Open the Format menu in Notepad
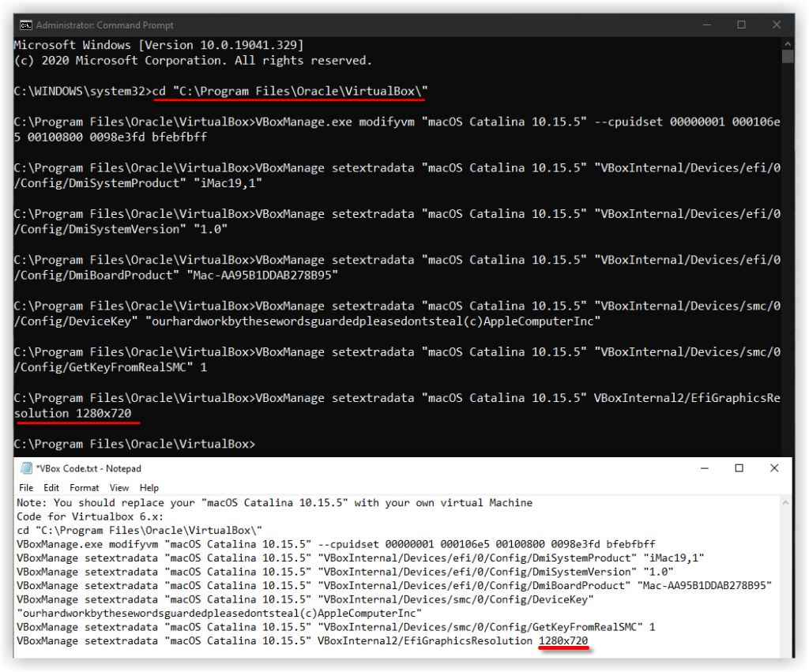The width and height of the screenshot is (809, 672). [84, 487]
